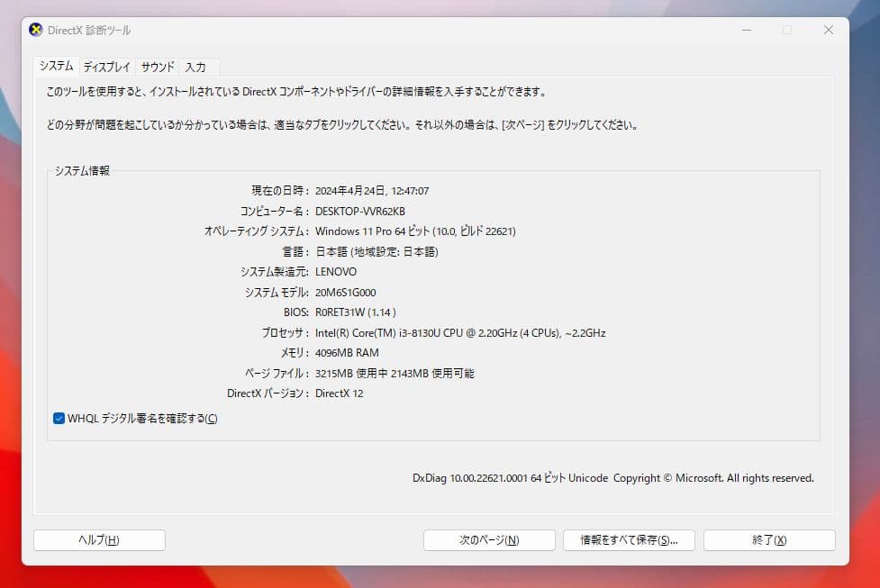Maximize the DirectX 診断ツール window
This screenshot has width=880, height=588.
(x=786, y=30)
